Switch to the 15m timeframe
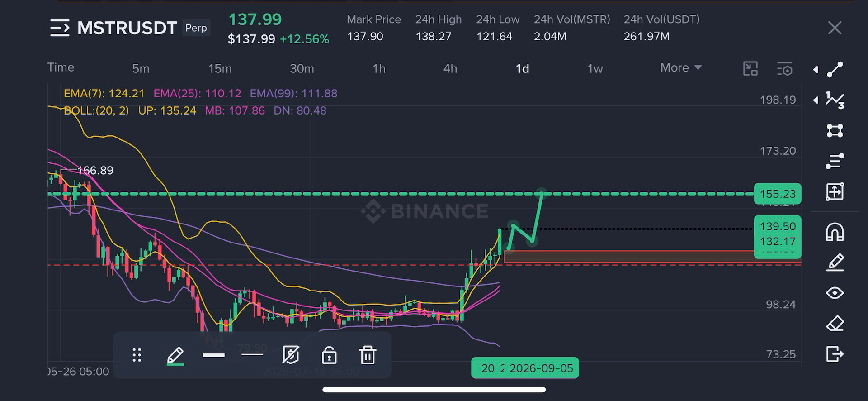868x401 pixels. point(220,68)
